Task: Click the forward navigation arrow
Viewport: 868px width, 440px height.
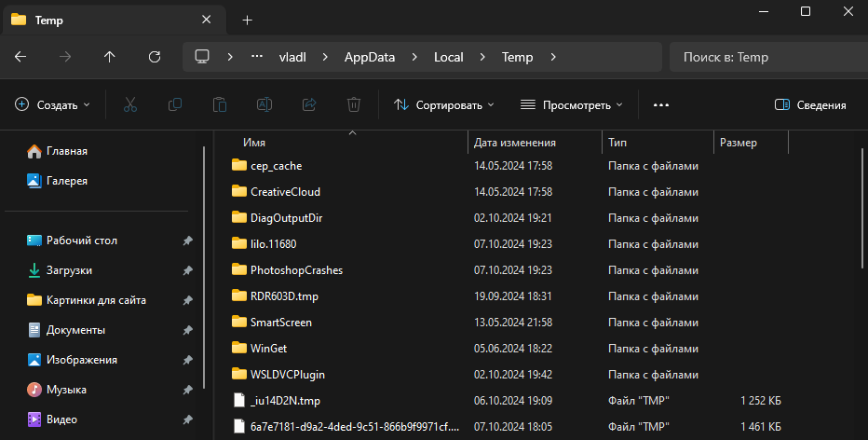Action: (65, 57)
